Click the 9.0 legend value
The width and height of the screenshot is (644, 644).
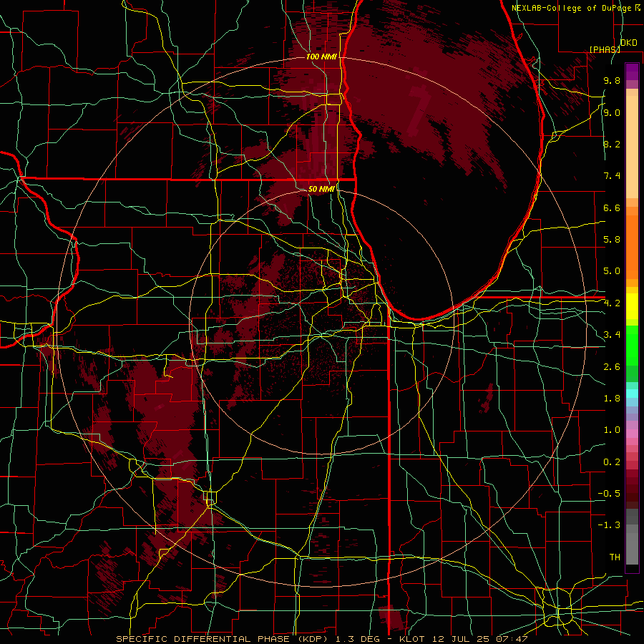(x=612, y=112)
